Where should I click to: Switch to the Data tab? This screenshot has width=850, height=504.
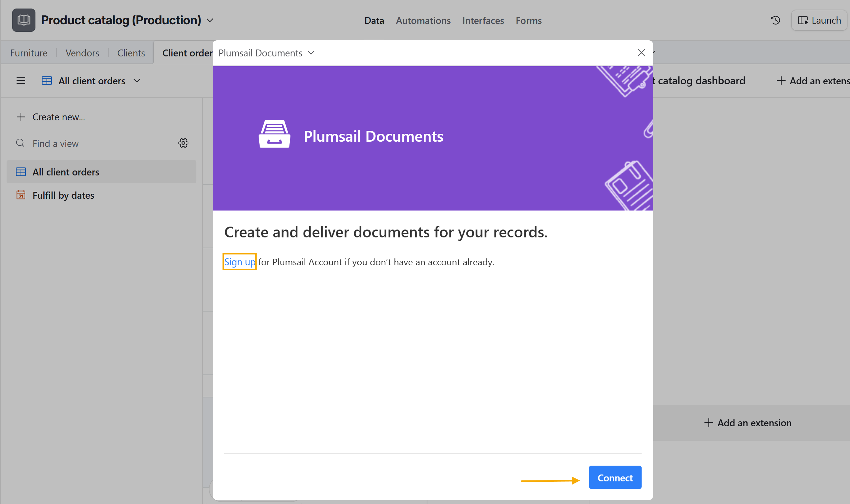[x=374, y=20]
